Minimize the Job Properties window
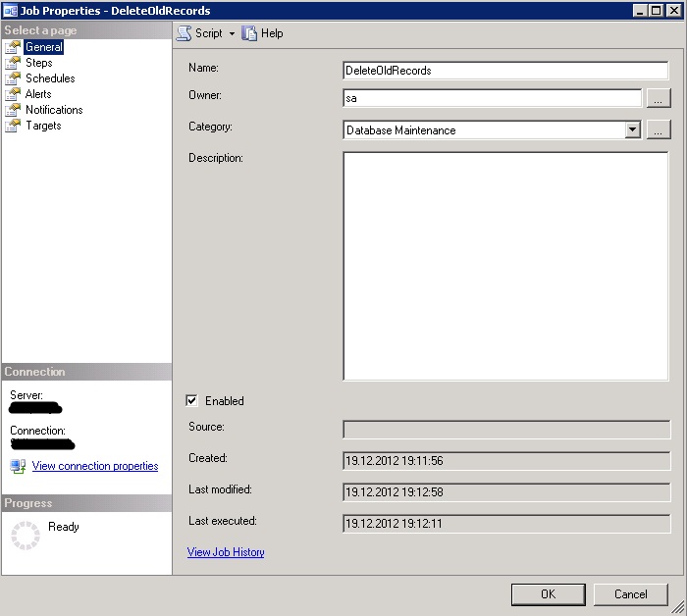This screenshot has width=687, height=616. click(641, 10)
